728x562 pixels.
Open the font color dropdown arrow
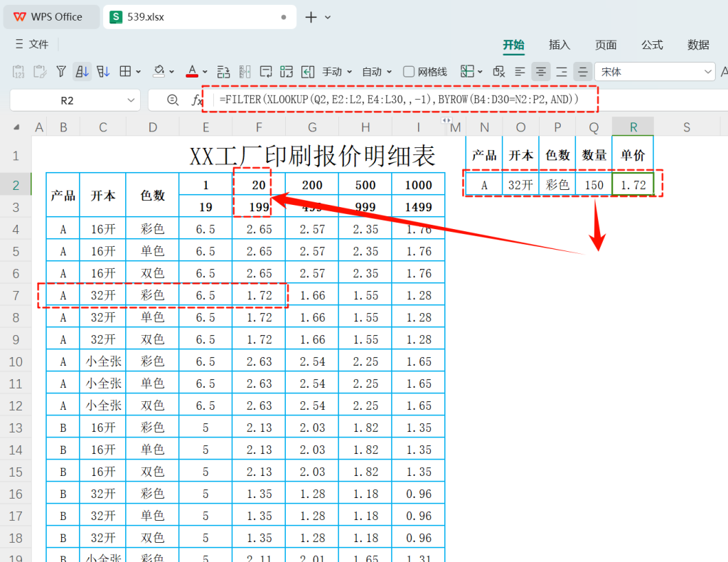point(205,72)
